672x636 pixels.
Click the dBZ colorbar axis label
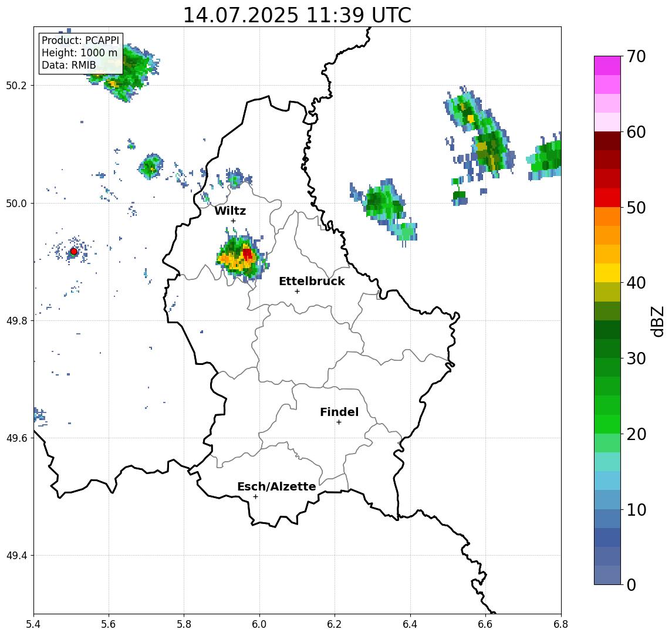[657, 320]
